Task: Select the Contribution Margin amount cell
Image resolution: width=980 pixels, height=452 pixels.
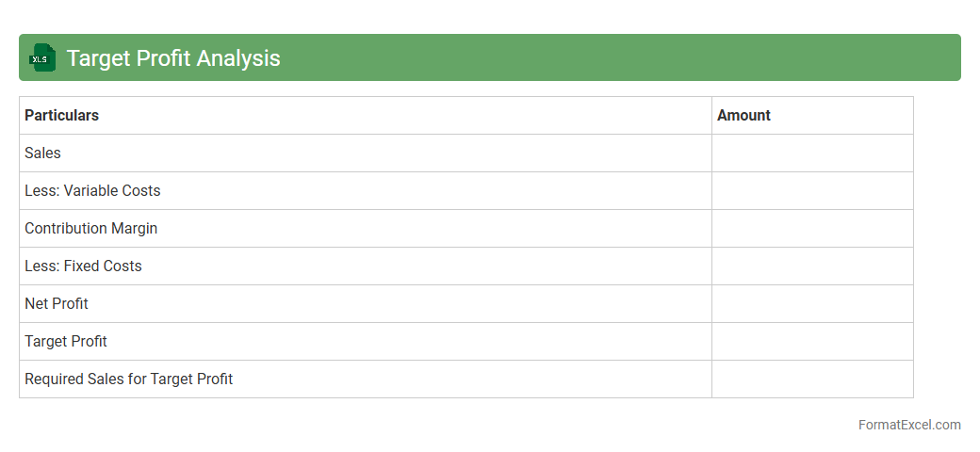Action: [811, 228]
